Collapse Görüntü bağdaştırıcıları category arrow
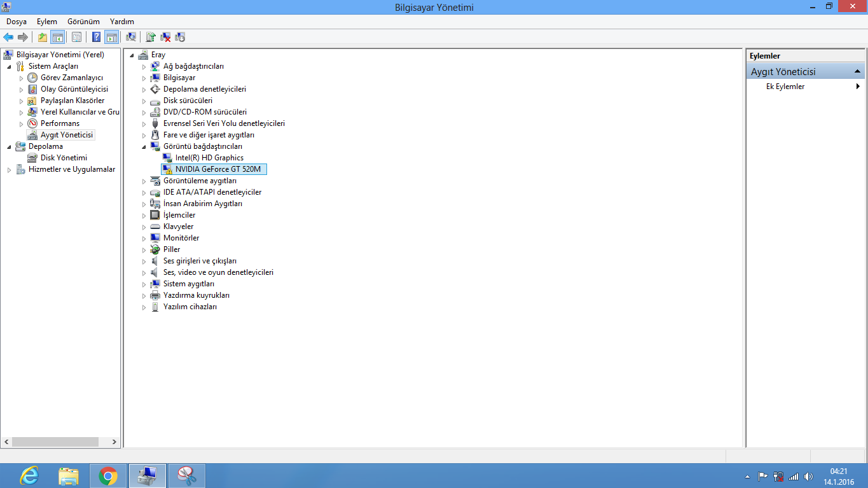This screenshot has width=868, height=488. pos(144,147)
